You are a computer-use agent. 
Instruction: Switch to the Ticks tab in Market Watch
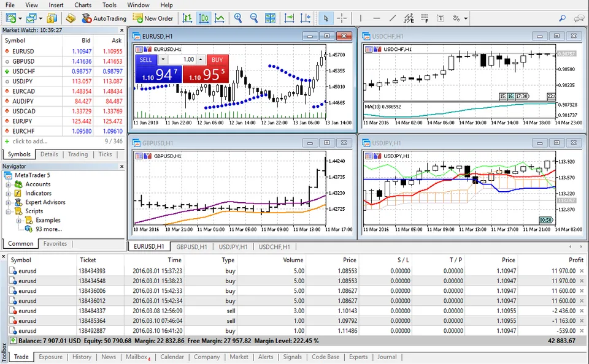pyautogui.click(x=105, y=154)
